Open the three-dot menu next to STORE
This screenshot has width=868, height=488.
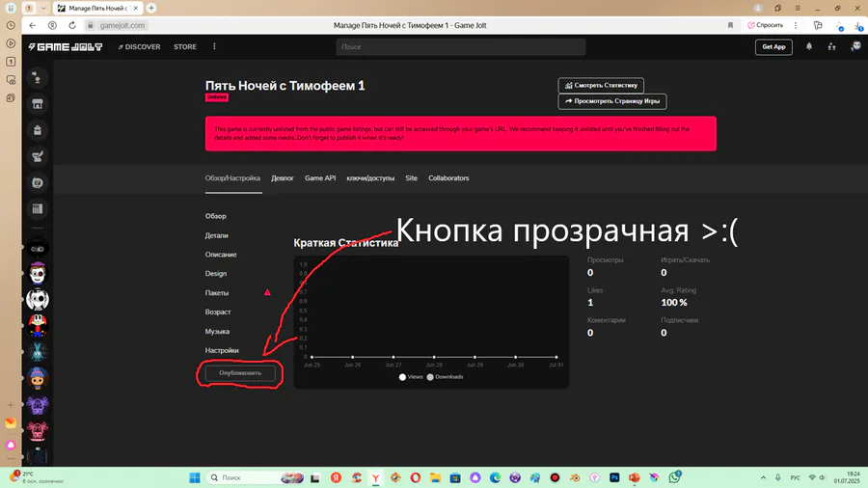coord(214,46)
